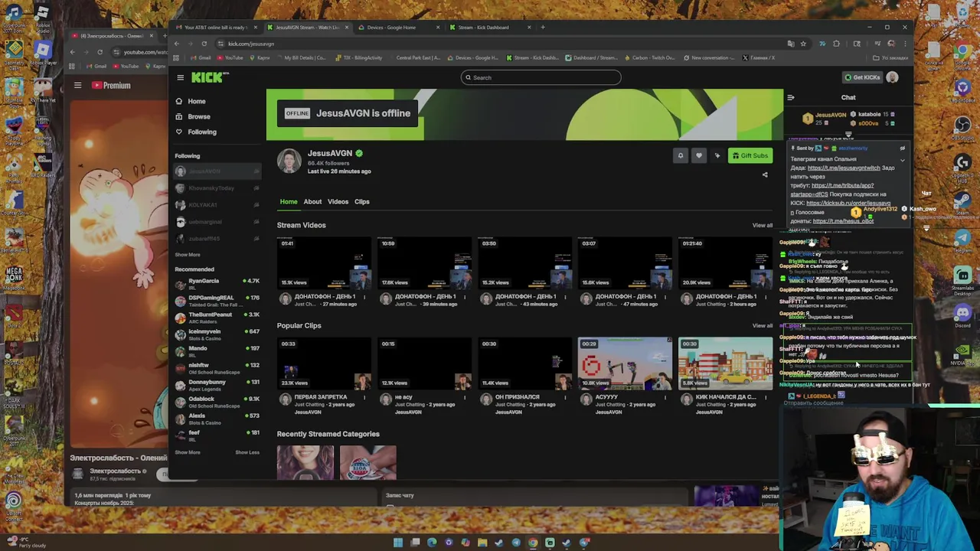The width and height of the screenshot is (980, 551).
Task: Open the Gmail bookmark
Action: click(x=202, y=57)
